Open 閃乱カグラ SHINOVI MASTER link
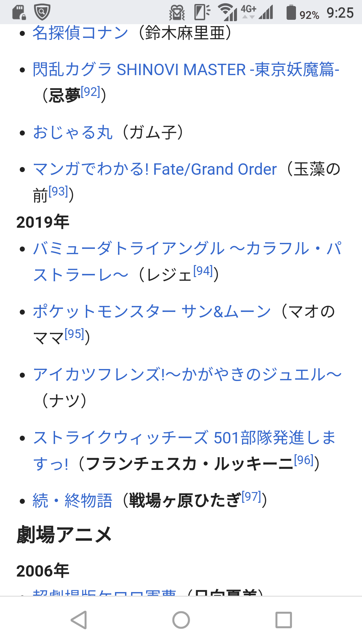362x644 pixels. pyautogui.click(x=186, y=70)
